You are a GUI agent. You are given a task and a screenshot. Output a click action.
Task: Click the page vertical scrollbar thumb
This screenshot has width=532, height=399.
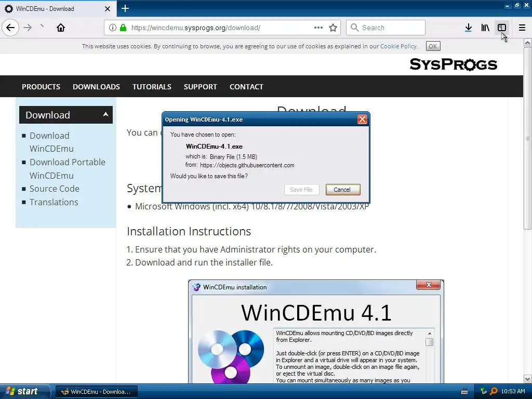click(x=527, y=138)
